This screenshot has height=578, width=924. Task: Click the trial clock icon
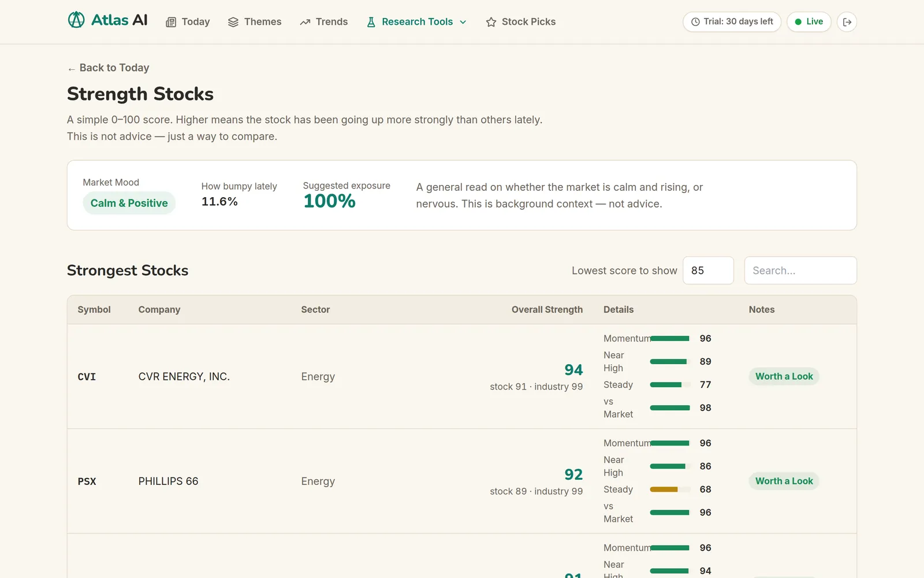tap(695, 22)
